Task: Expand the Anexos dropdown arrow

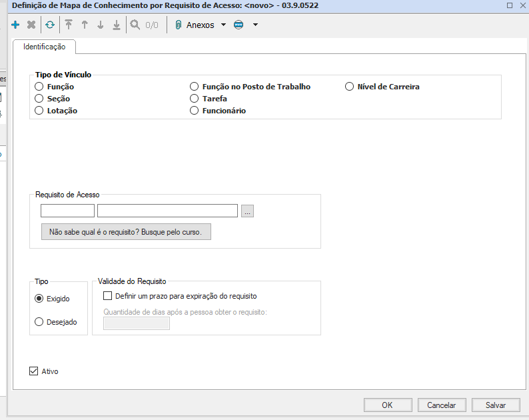Action: [223, 25]
